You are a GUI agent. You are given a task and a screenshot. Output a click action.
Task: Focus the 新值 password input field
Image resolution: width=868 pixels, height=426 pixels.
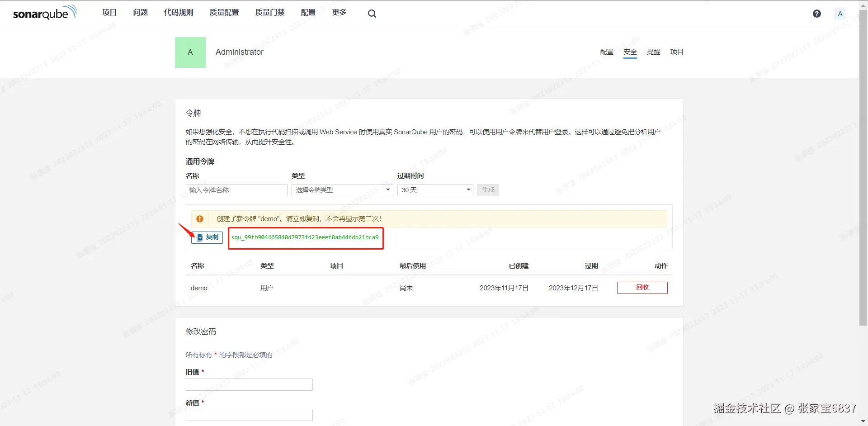(249, 415)
